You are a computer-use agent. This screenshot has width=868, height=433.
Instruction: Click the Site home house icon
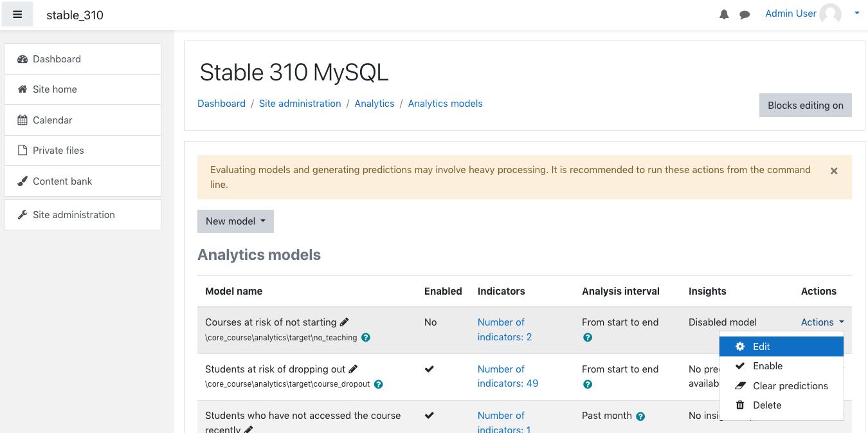(x=23, y=89)
